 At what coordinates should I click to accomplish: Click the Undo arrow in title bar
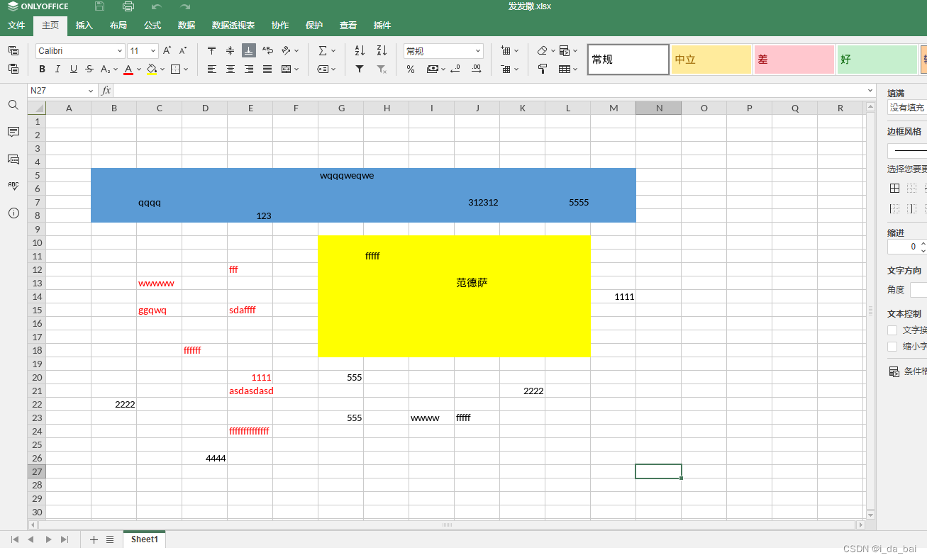157,6
